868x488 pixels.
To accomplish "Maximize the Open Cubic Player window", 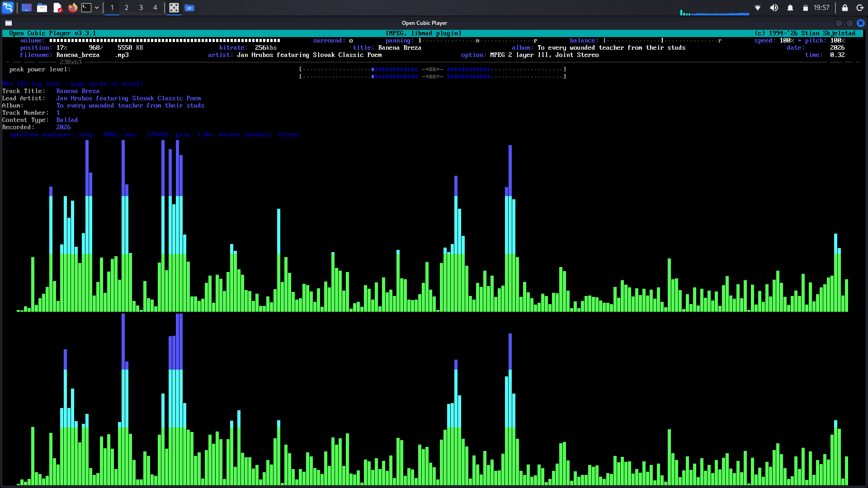I will [850, 23].
